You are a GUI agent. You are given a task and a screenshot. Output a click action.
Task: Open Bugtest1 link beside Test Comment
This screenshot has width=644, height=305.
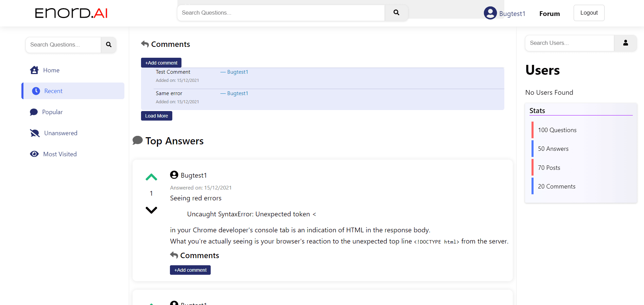(238, 72)
